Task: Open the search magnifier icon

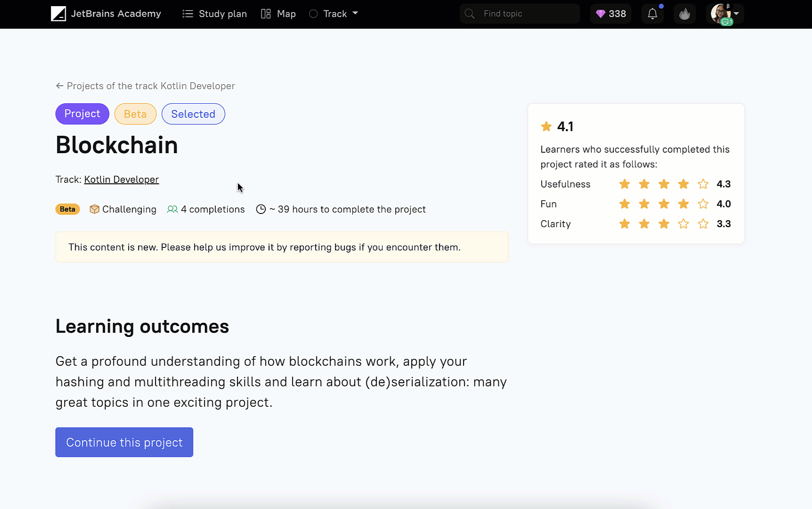Action: [x=469, y=14]
